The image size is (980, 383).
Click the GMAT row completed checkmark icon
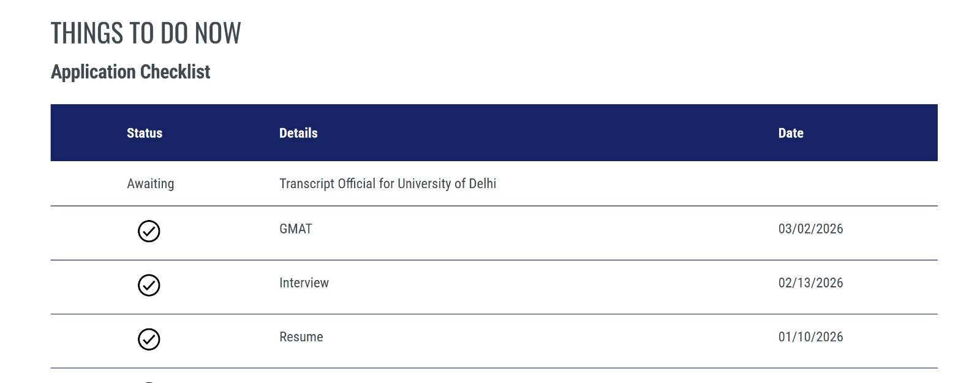[149, 231]
